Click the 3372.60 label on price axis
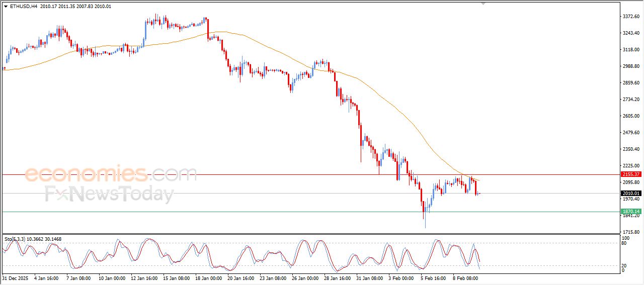This screenshot has width=644, height=285. (x=631, y=17)
